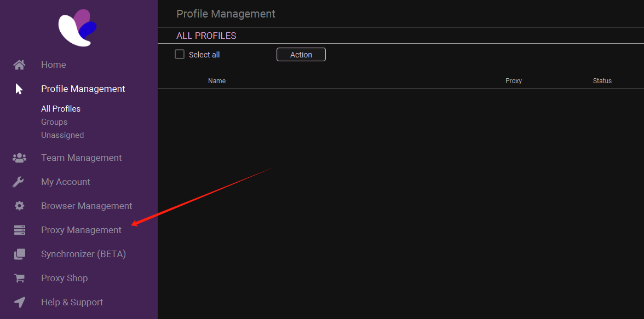The width and height of the screenshot is (644, 319).
Task: Click the Proxy Shop cart icon
Action: point(19,279)
